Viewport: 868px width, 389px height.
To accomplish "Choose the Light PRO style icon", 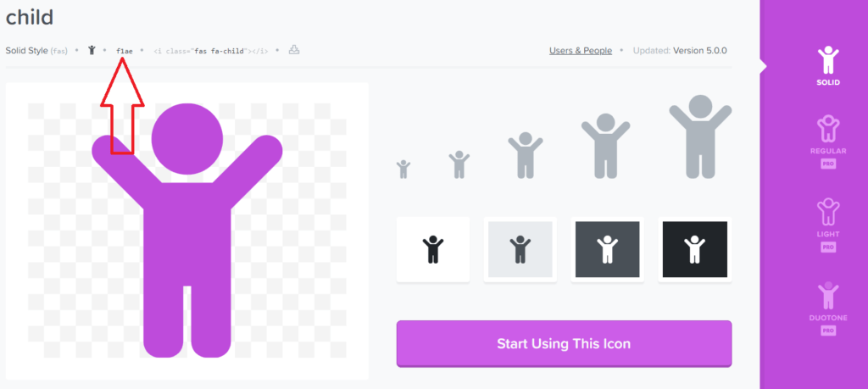I will [828, 225].
